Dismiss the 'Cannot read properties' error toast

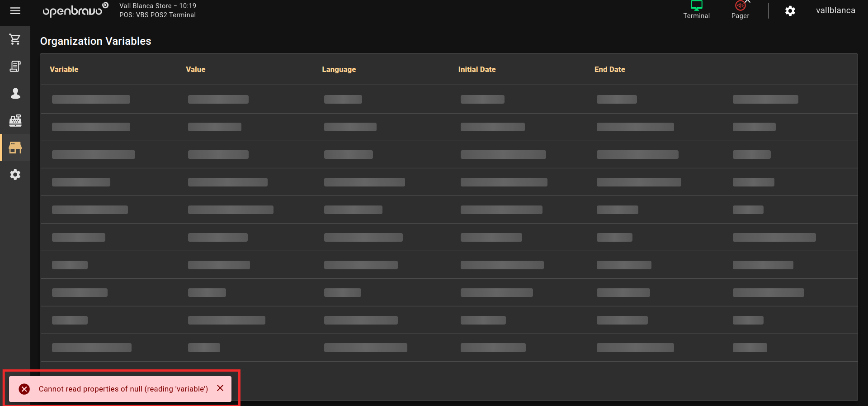click(x=220, y=388)
